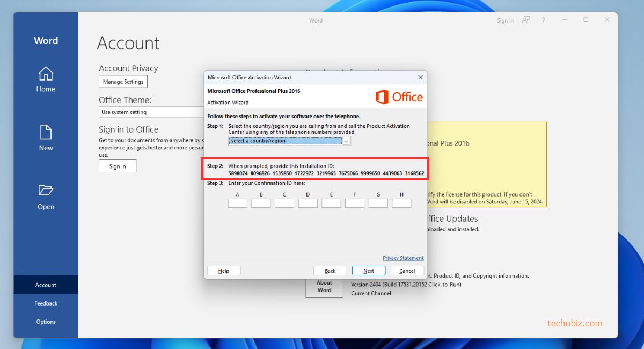
Task: Click the person icon beside Sign in
Action: pos(526,20)
